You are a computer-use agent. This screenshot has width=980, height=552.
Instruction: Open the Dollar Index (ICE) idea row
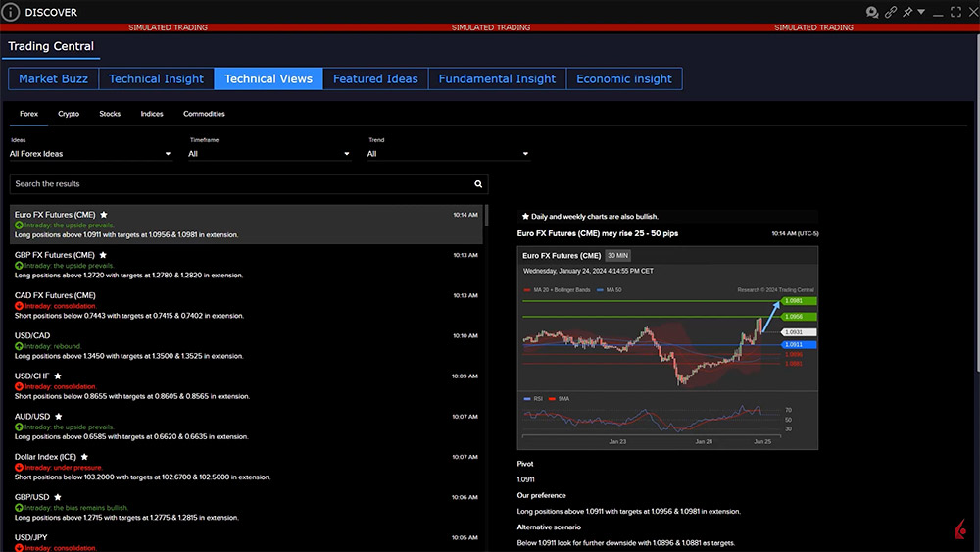pos(246,467)
